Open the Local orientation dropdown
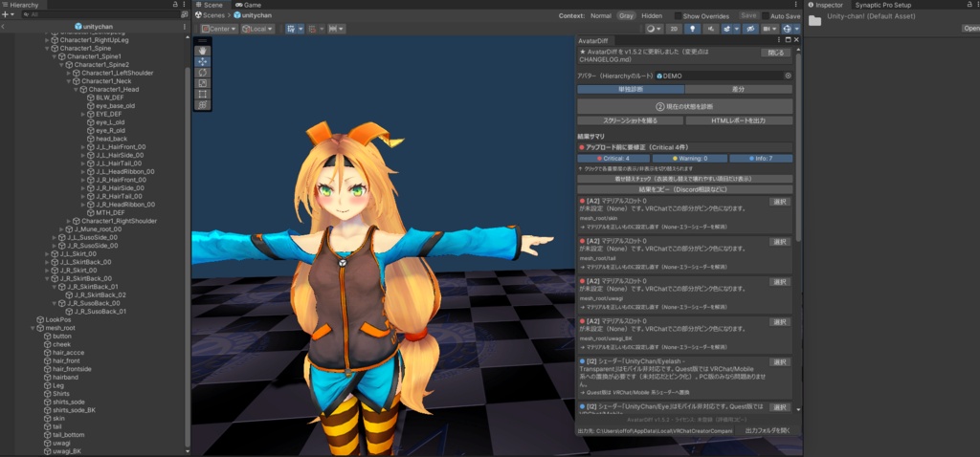Screen dimensions: 980x457 coord(258,29)
